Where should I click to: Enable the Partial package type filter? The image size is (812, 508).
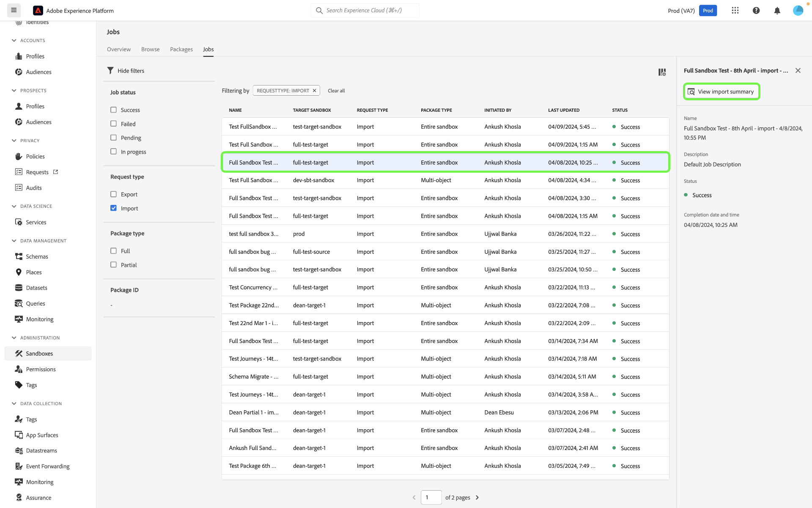point(113,265)
